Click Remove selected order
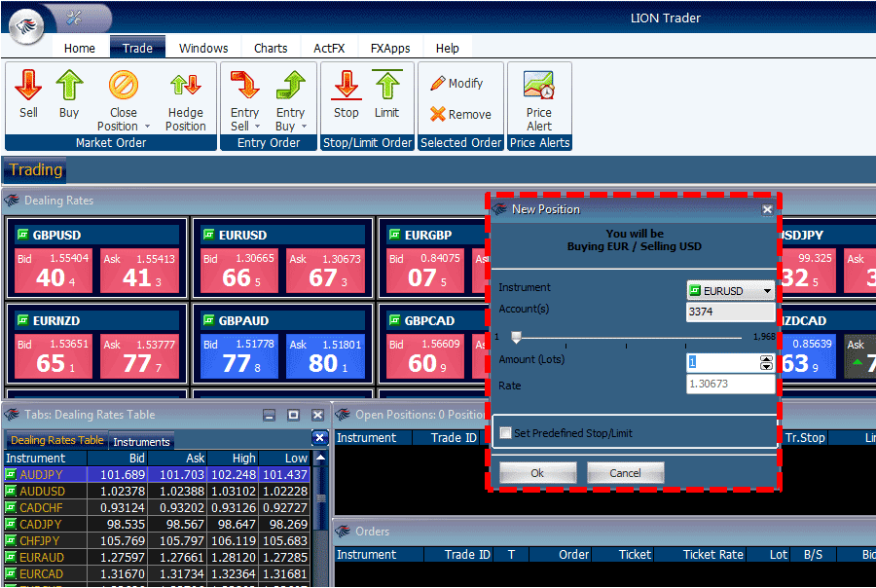This screenshot has width=876, height=588. (x=461, y=114)
